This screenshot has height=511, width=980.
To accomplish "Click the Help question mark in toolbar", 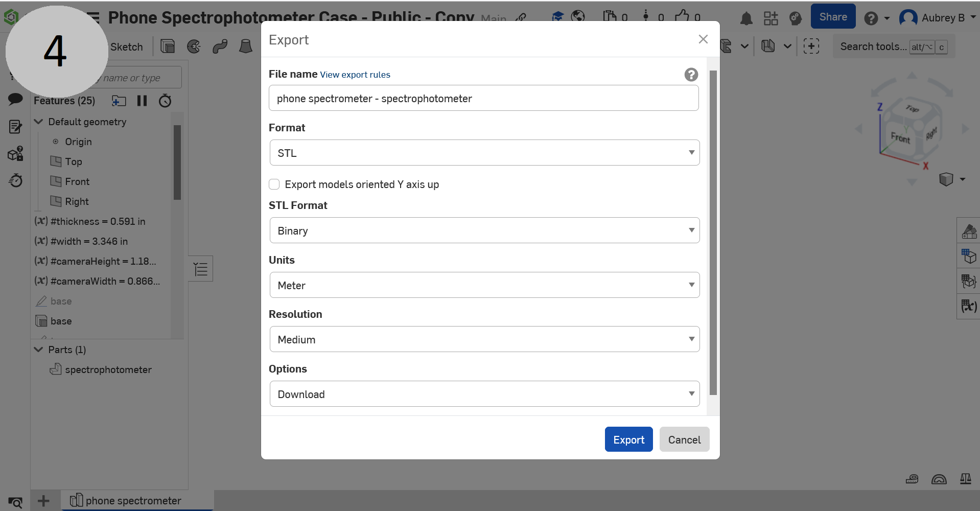I will coord(871,18).
